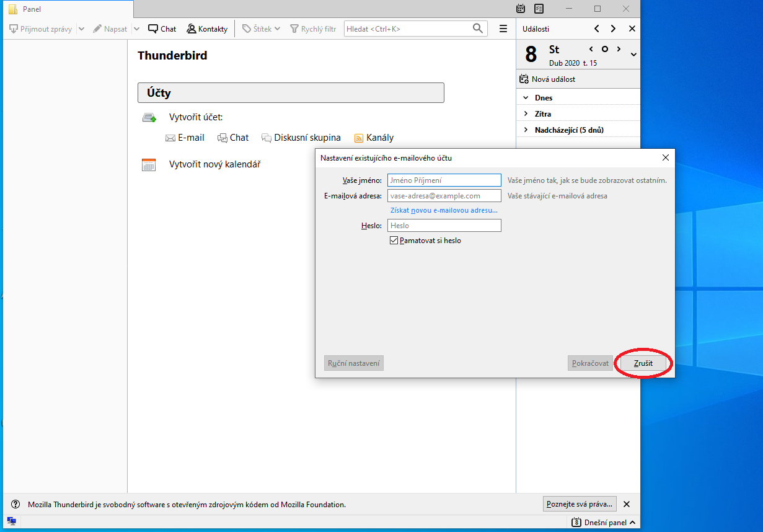Click the folder icon on Panel tab
Image resolution: width=763 pixels, height=532 pixels.
coord(12,9)
